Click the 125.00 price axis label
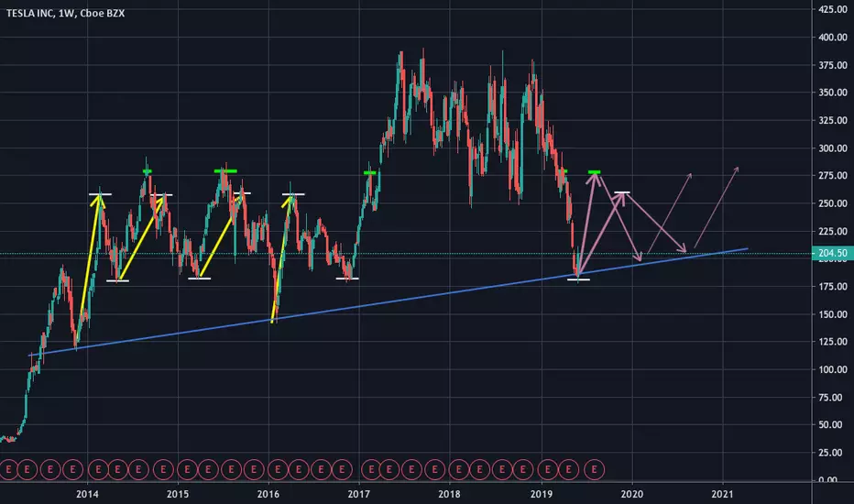 [833, 342]
